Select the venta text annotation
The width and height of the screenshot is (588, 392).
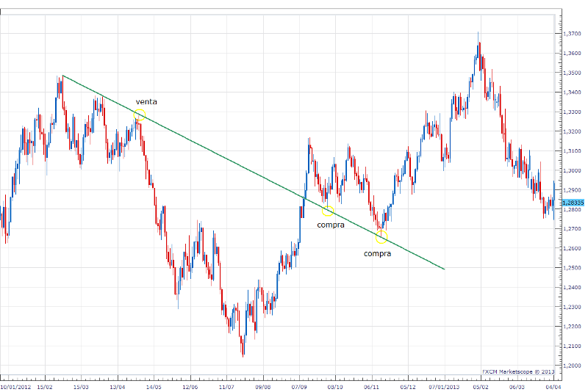pos(146,101)
